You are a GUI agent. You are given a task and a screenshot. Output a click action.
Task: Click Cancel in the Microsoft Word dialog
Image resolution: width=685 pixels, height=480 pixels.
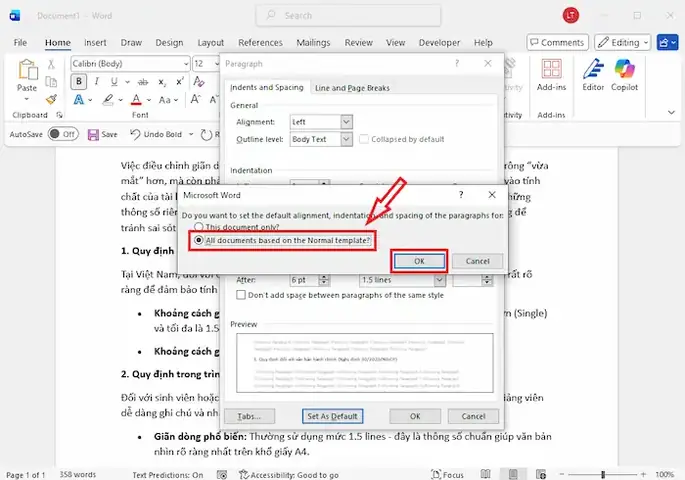click(x=477, y=261)
